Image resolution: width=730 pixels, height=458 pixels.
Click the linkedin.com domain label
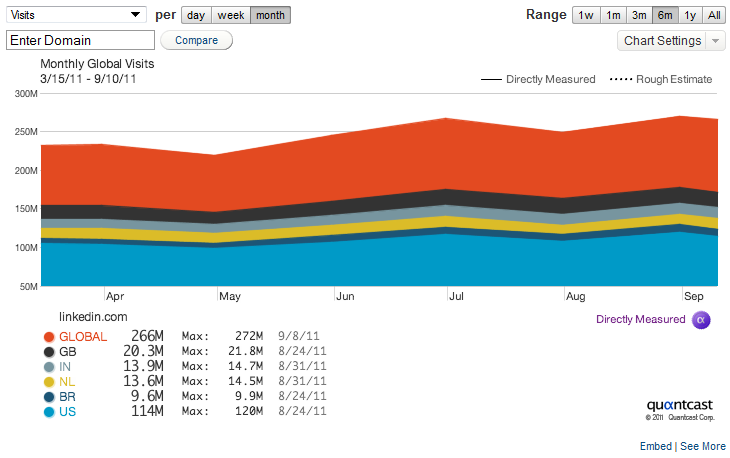(x=93, y=317)
